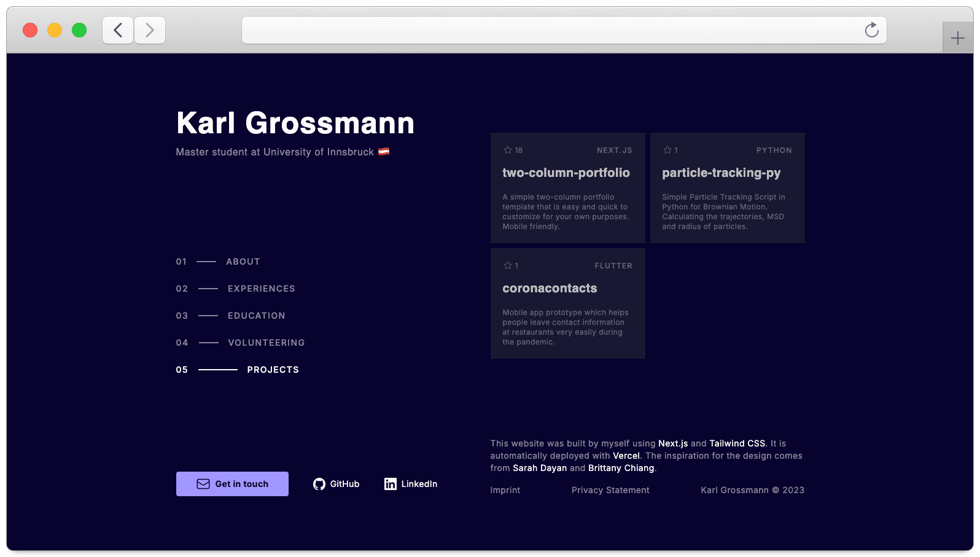Visit Sarah Dayan's link

(540, 468)
